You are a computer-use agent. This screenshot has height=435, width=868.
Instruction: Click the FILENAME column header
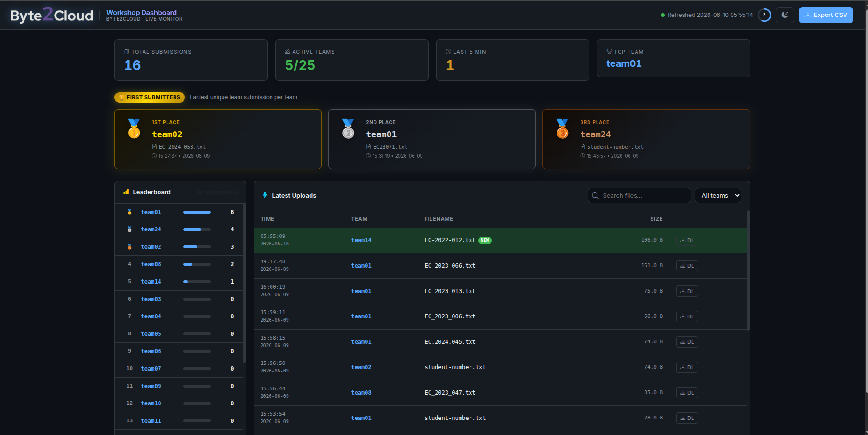[x=439, y=219]
